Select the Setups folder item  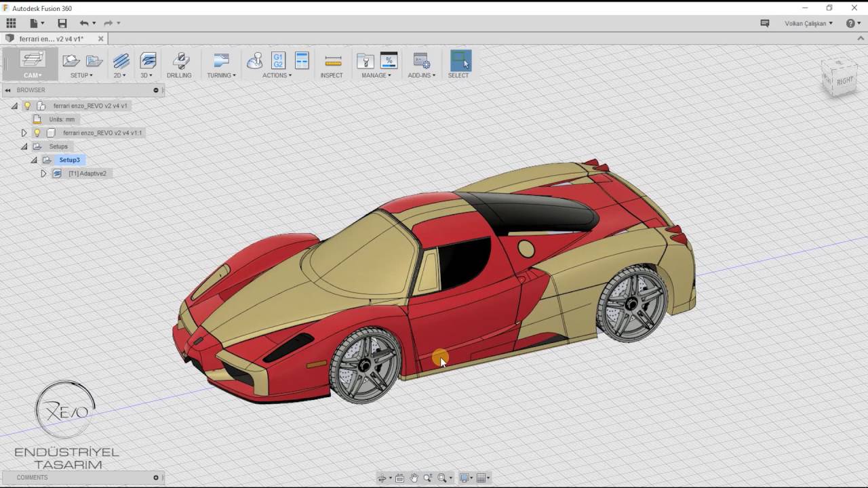(58, 146)
